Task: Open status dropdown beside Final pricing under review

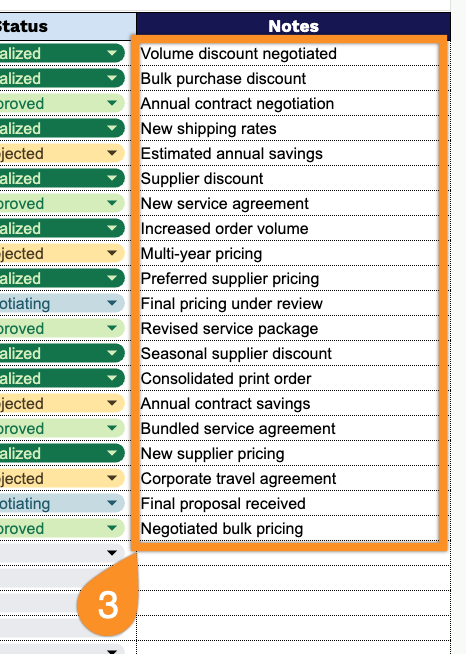Action: [x=111, y=303]
